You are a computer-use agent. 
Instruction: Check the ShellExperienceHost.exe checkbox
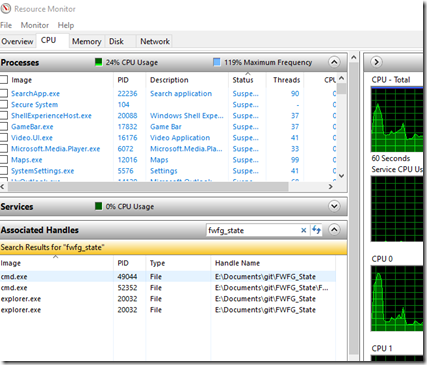4,116
